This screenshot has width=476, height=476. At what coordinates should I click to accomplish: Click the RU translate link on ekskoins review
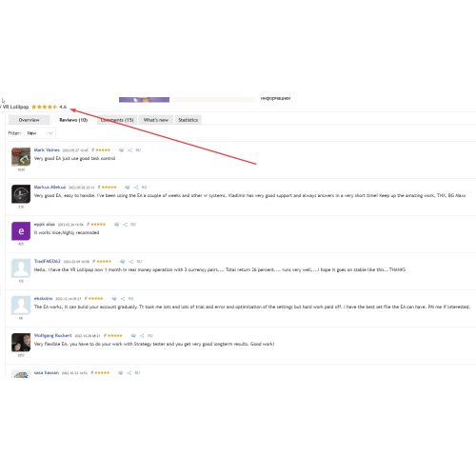pos(130,299)
